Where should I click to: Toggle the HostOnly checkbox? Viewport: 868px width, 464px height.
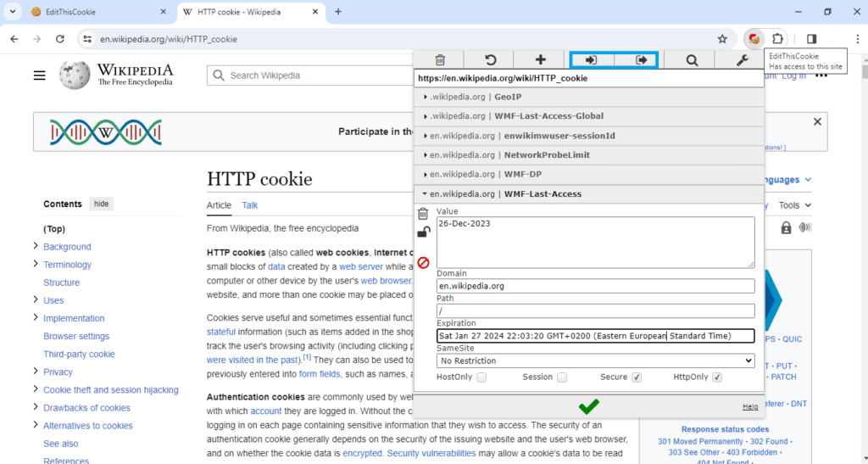click(481, 377)
